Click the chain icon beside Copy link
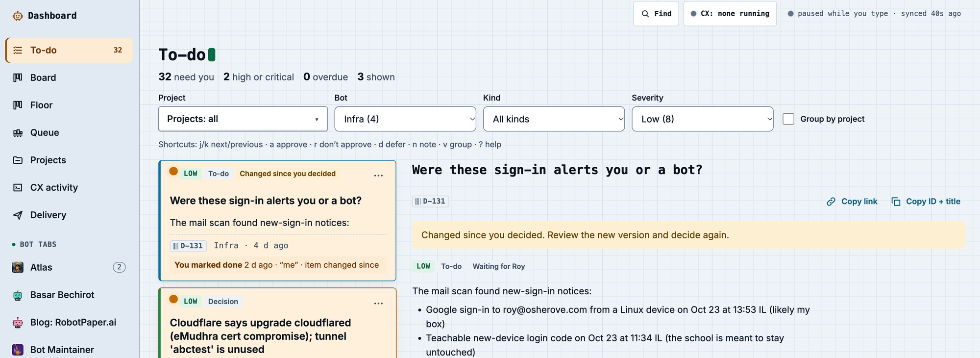The image size is (980, 358). [x=831, y=202]
